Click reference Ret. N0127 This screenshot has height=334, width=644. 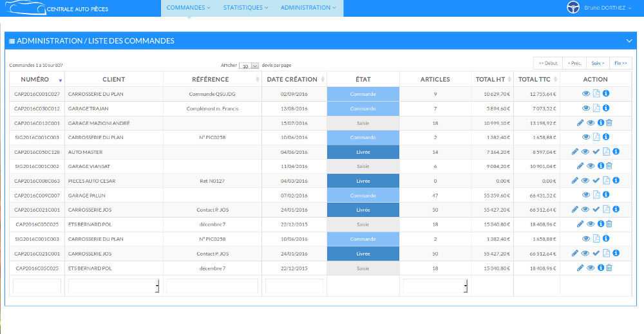pos(213,181)
